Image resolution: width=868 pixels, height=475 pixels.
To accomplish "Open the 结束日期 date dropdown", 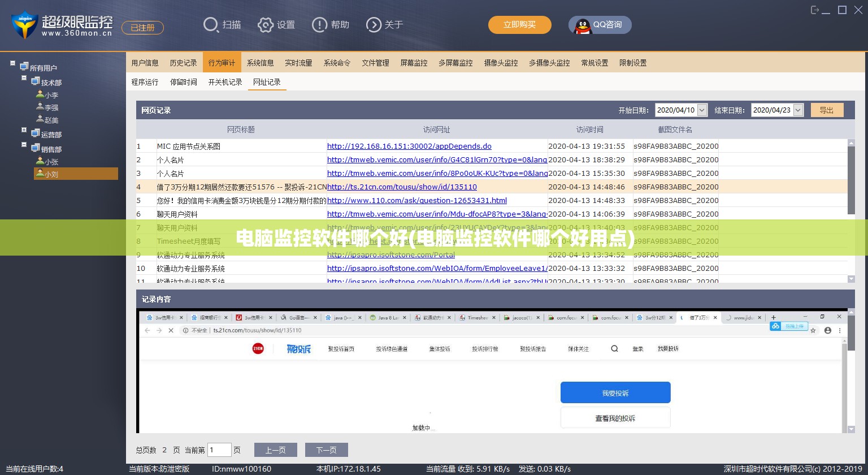I will (798, 110).
